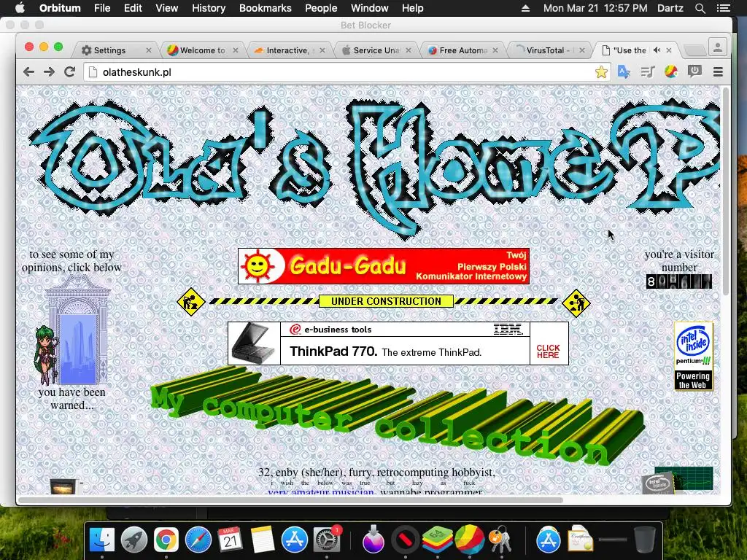Open the Window menu
This screenshot has width=747, height=560.
370,8
